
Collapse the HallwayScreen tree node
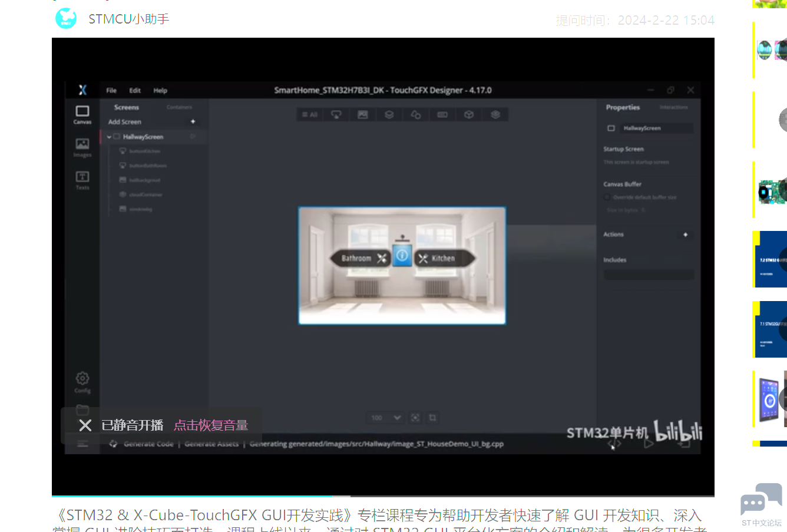click(x=109, y=137)
